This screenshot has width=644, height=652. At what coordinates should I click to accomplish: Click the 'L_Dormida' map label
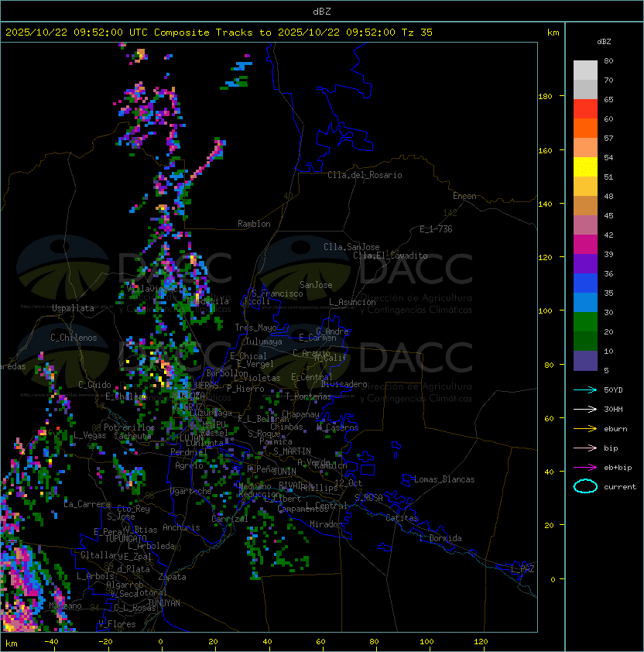440,538
